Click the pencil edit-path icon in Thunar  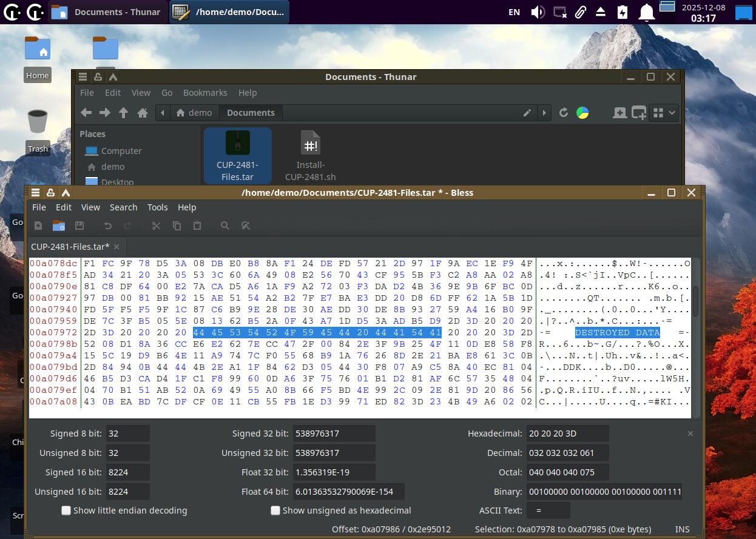click(527, 113)
